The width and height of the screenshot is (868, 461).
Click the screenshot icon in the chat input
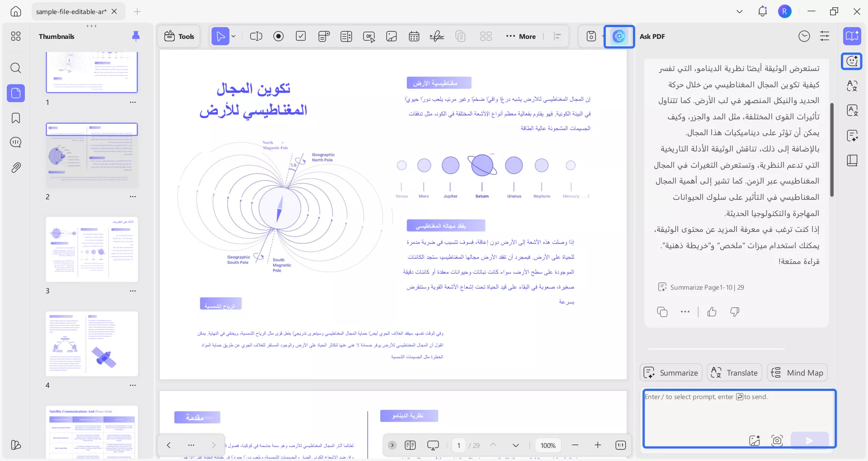[x=777, y=441]
